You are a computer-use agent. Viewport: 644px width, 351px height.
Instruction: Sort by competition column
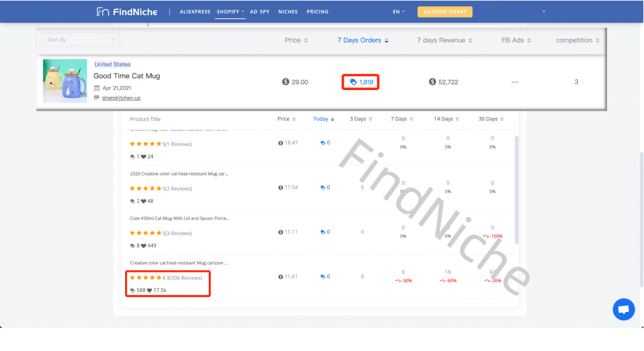click(577, 40)
